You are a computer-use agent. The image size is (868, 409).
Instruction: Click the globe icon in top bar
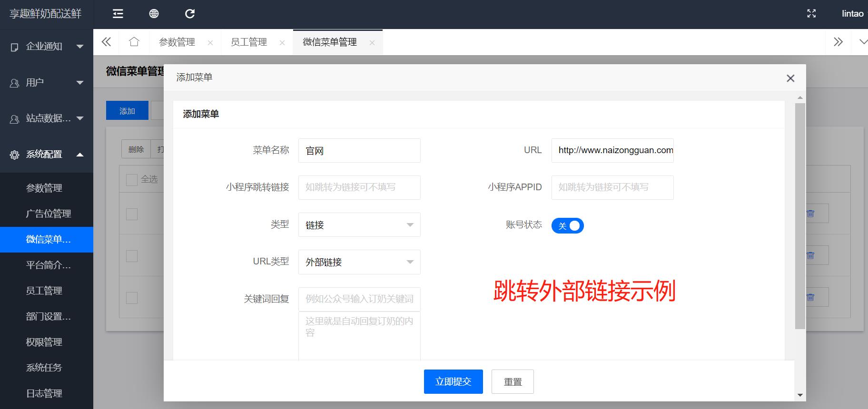click(x=154, y=14)
